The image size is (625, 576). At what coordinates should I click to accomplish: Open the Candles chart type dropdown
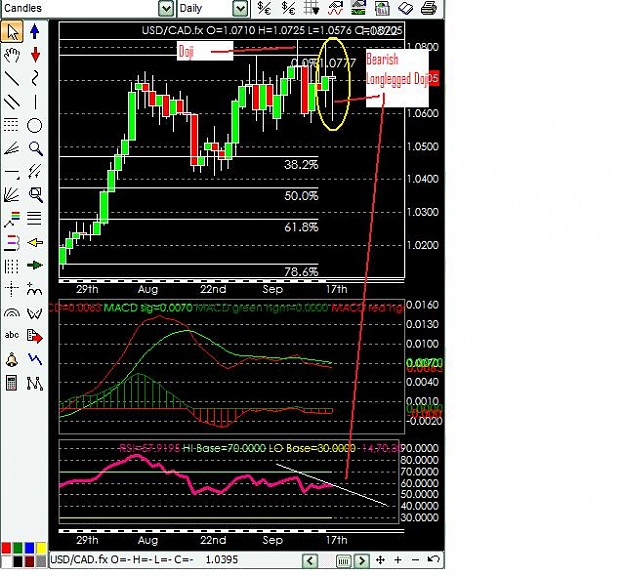(165, 8)
